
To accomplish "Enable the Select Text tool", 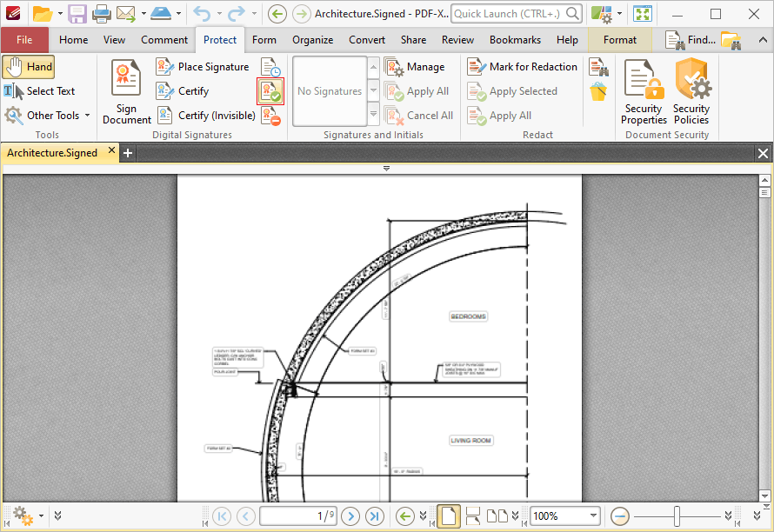I will pos(40,91).
